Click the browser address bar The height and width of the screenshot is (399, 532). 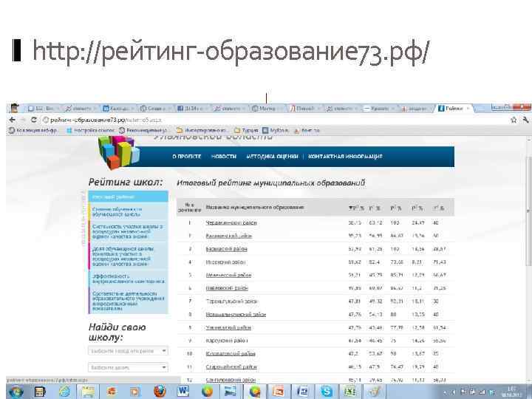(275, 120)
